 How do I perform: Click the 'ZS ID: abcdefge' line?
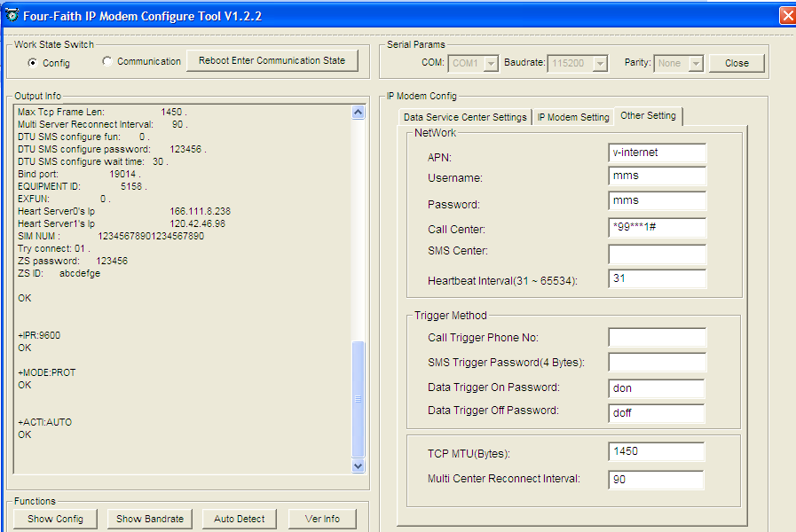coord(59,273)
